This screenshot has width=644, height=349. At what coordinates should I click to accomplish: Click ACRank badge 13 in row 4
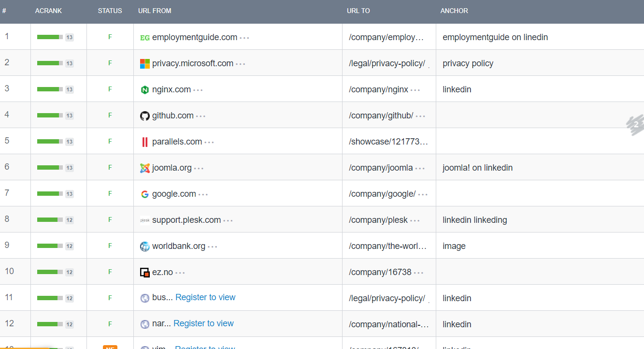click(x=70, y=116)
